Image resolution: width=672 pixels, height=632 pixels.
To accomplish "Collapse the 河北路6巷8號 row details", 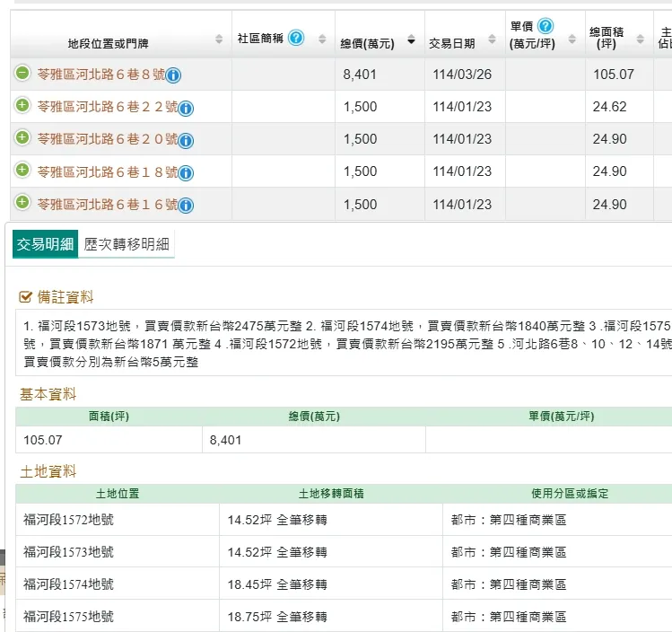I will [22, 73].
